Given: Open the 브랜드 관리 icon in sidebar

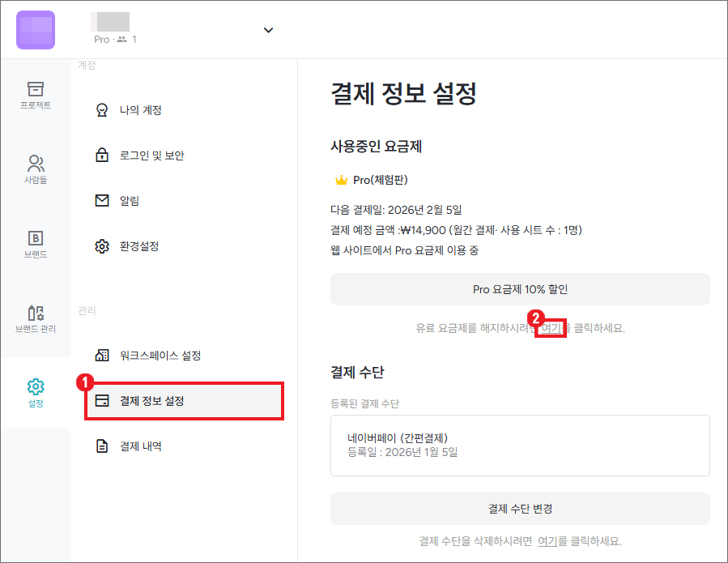Looking at the screenshot, I should [x=36, y=313].
